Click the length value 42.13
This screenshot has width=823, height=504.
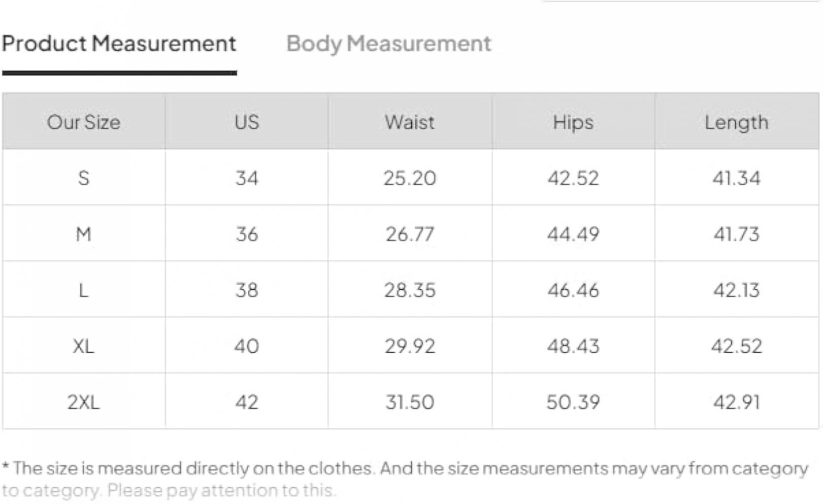(737, 290)
